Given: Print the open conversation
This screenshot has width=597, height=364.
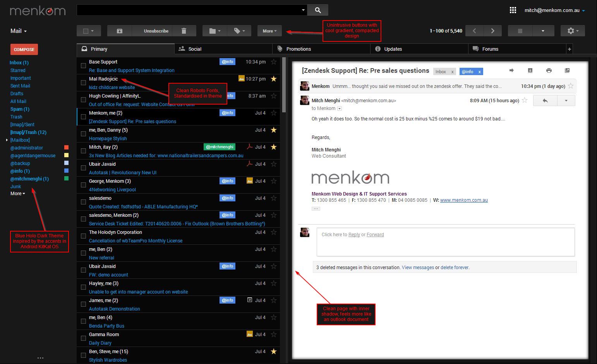Looking at the screenshot, I should pos(549,70).
